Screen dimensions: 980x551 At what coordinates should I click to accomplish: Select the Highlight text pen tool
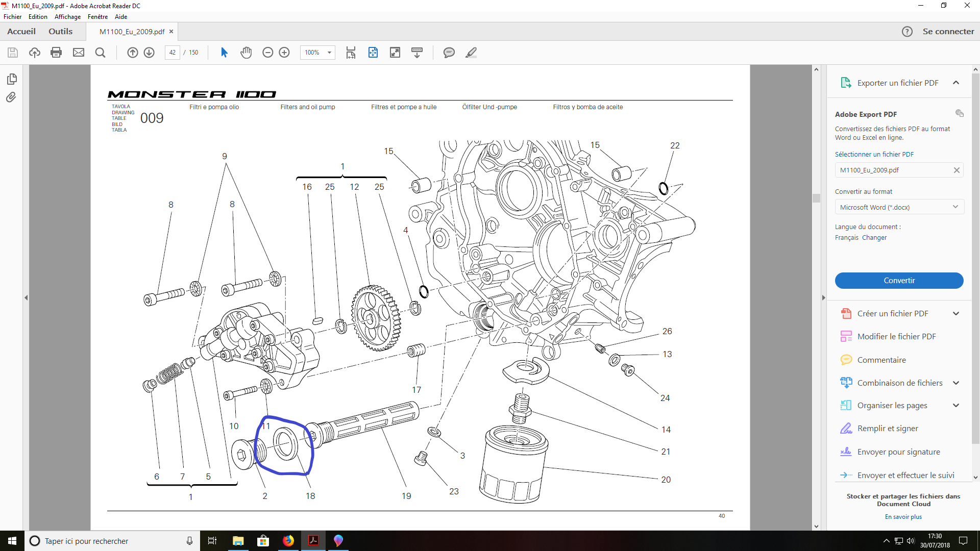tap(471, 53)
